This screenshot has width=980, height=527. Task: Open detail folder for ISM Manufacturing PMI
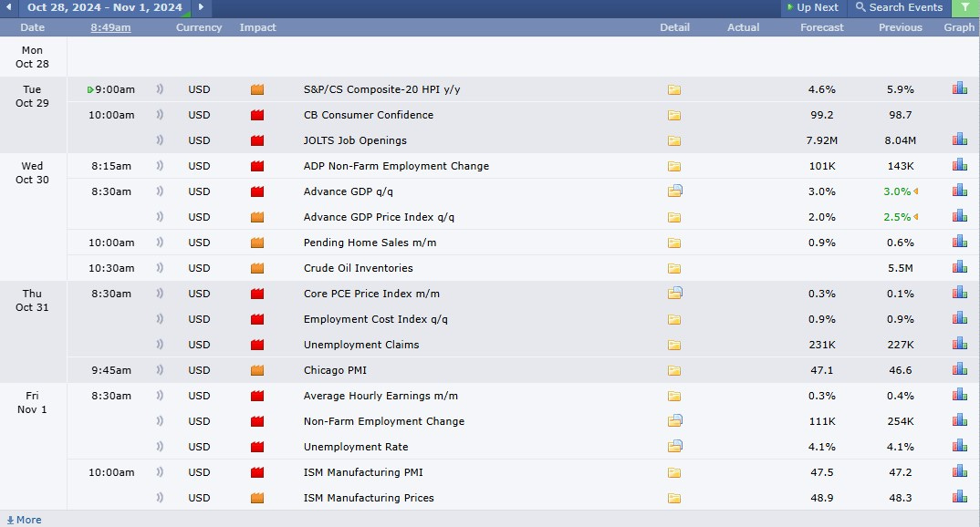[673, 472]
